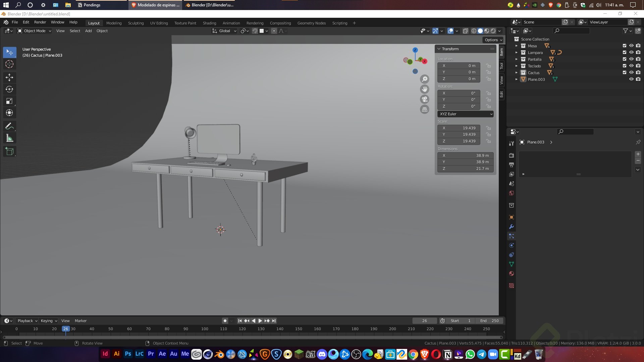This screenshot has height=362, width=644.
Task: Activate the Annotate tool
Action: 9,126
